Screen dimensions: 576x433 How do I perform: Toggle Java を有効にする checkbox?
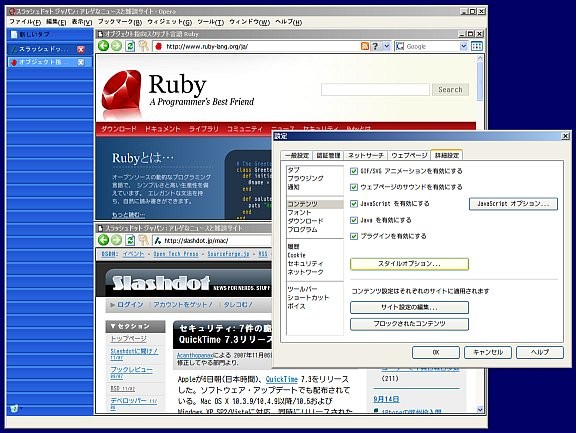354,220
